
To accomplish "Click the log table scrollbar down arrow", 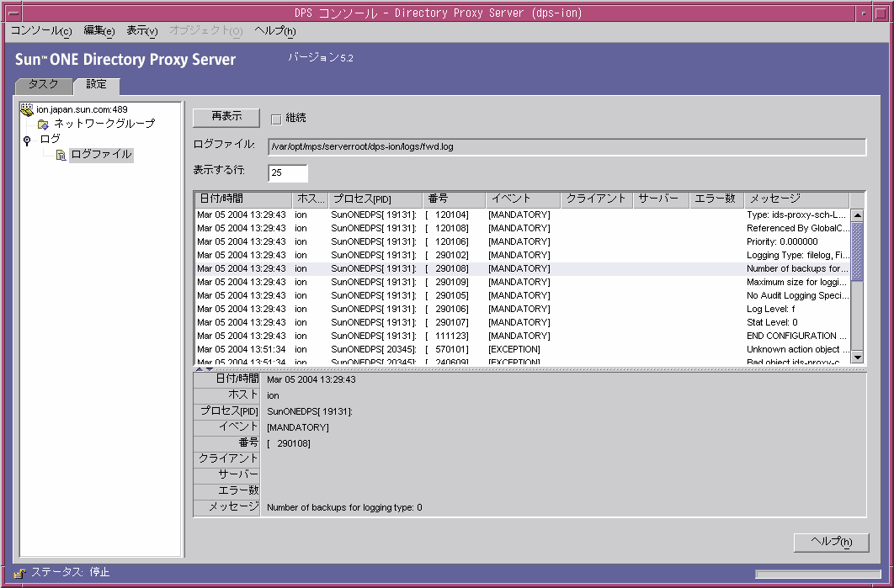I will 857,358.
